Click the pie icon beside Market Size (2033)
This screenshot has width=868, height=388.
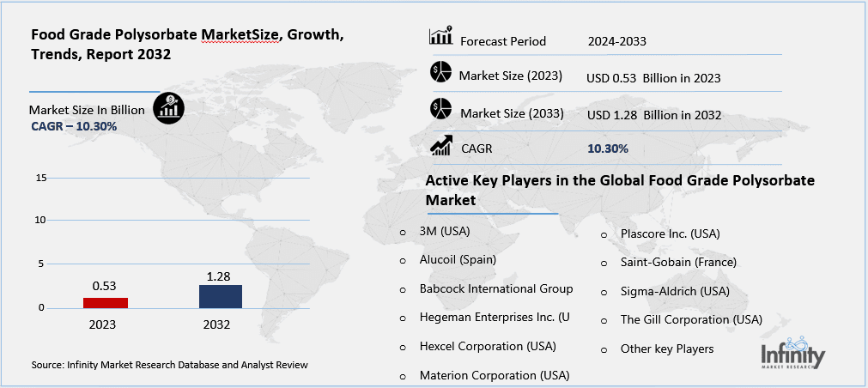click(x=441, y=108)
